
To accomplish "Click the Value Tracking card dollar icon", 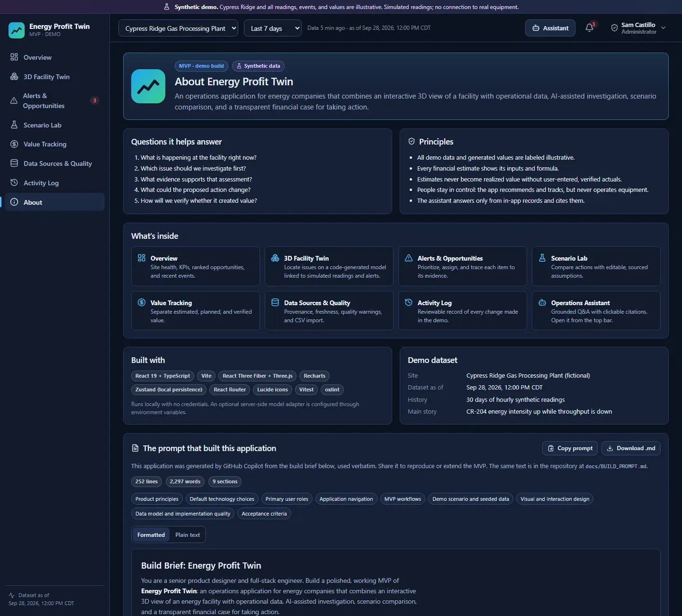I will [142, 302].
